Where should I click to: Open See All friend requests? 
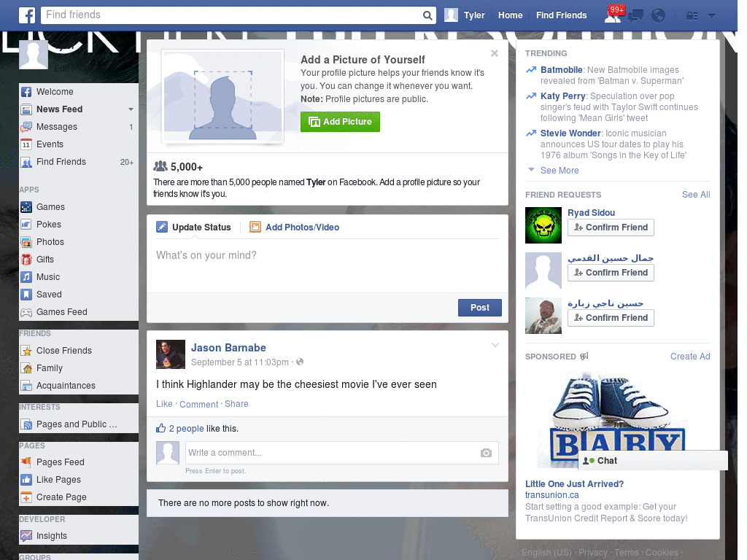(695, 195)
